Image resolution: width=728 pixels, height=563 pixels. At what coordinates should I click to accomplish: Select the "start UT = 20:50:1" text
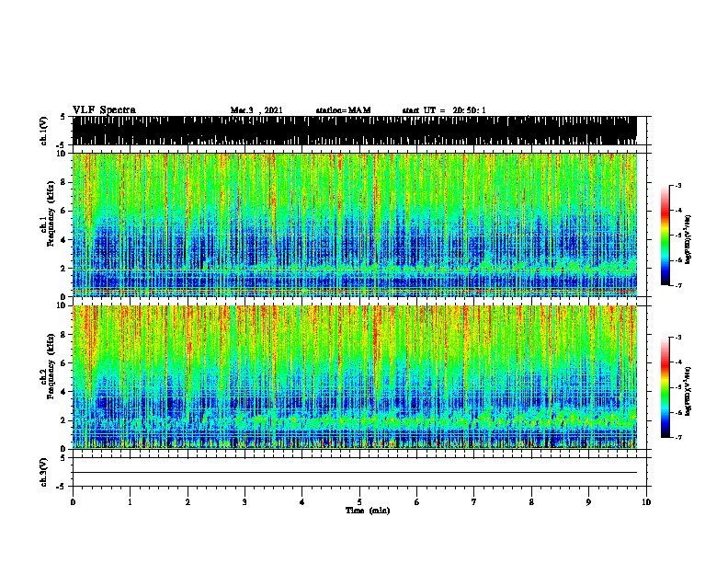click(444, 110)
